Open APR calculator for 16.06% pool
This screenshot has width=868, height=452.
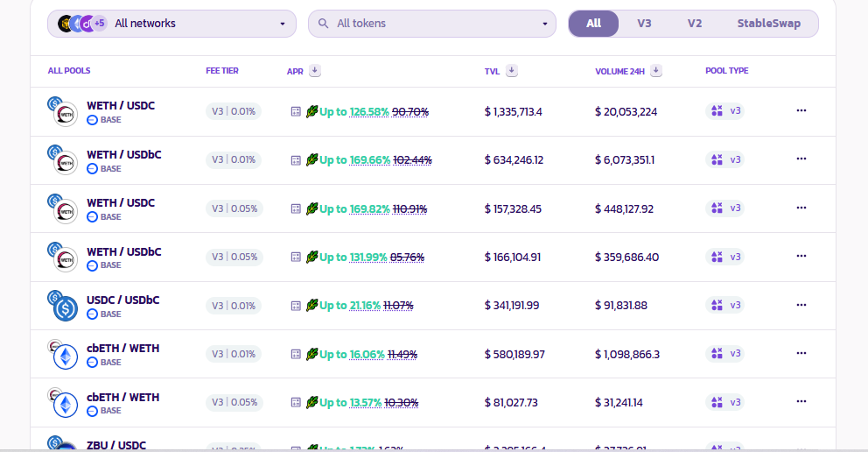pos(296,354)
